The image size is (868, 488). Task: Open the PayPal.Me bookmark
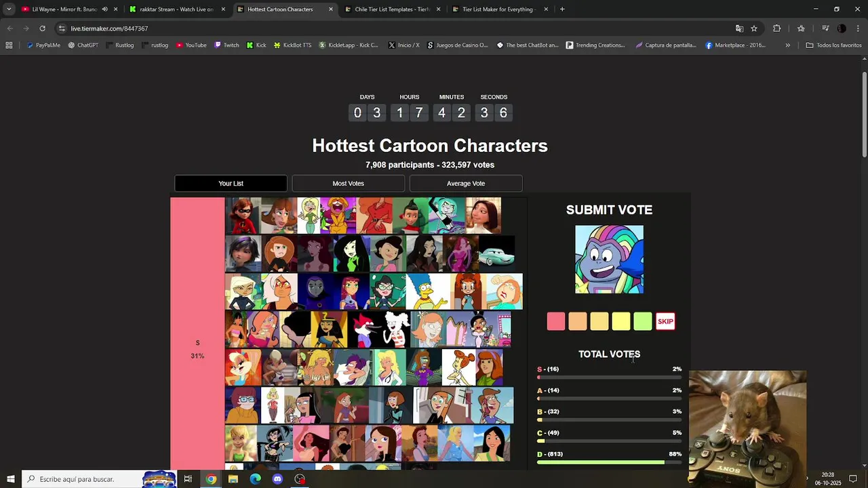[43, 45]
